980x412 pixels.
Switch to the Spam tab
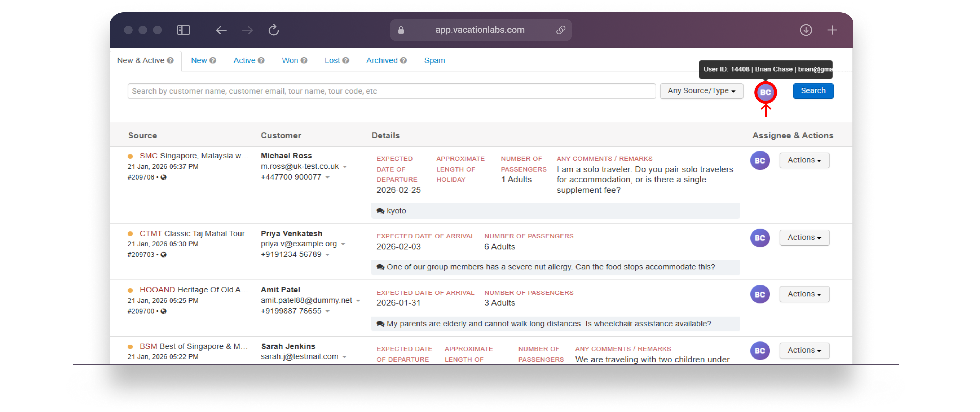point(434,60)
